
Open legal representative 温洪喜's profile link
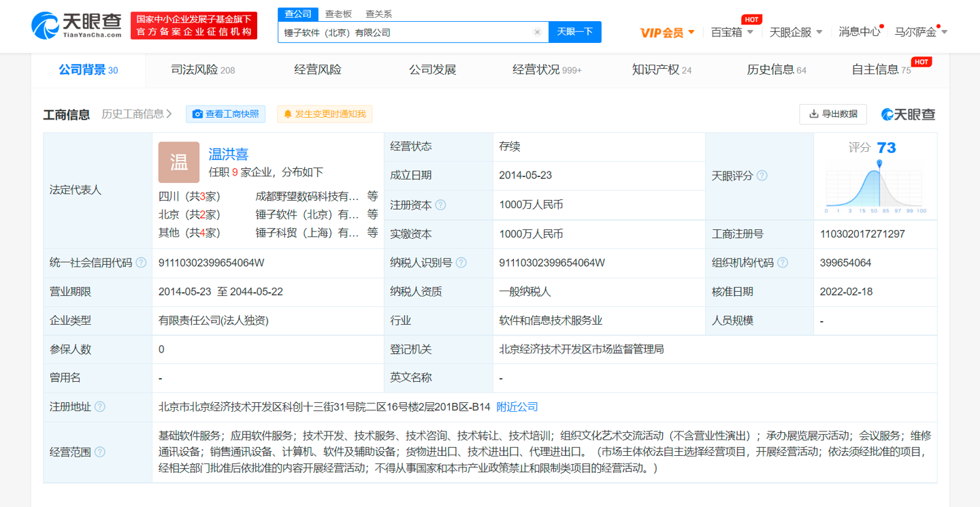pyautogui.click(x=229, y=154)
